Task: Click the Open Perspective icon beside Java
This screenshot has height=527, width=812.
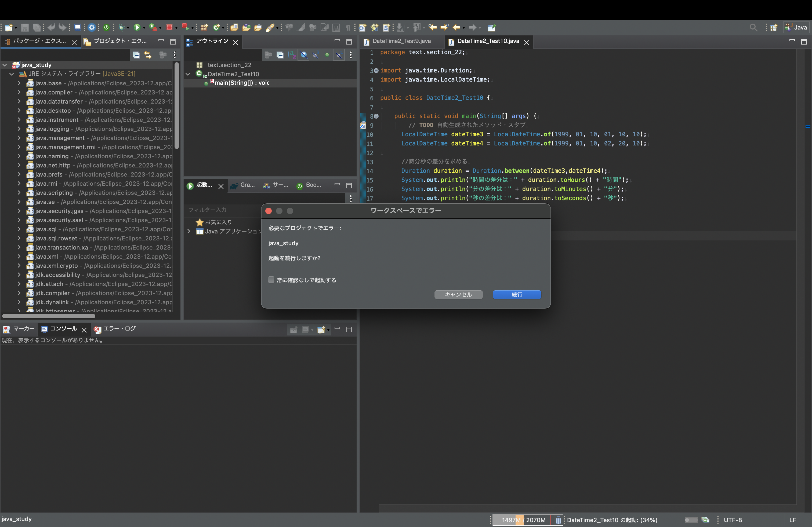Action: pyautogui.click(x=773, y=28)
